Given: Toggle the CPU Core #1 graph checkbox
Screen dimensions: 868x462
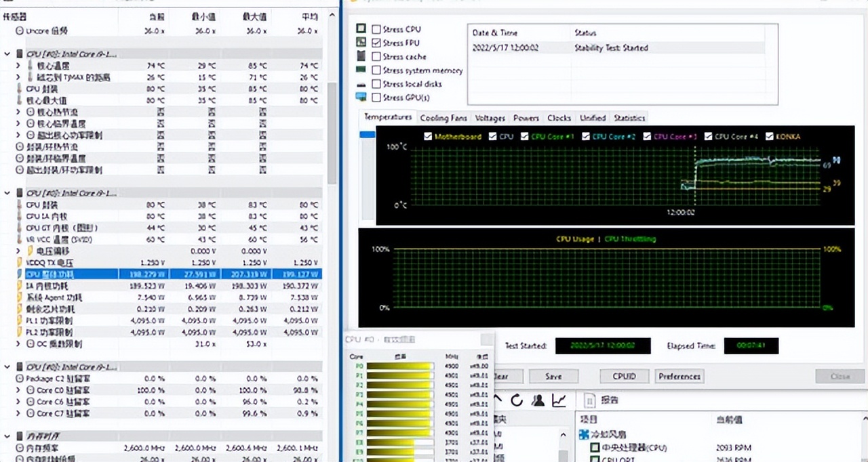Looking at the screenshot, I should point(525,136).
